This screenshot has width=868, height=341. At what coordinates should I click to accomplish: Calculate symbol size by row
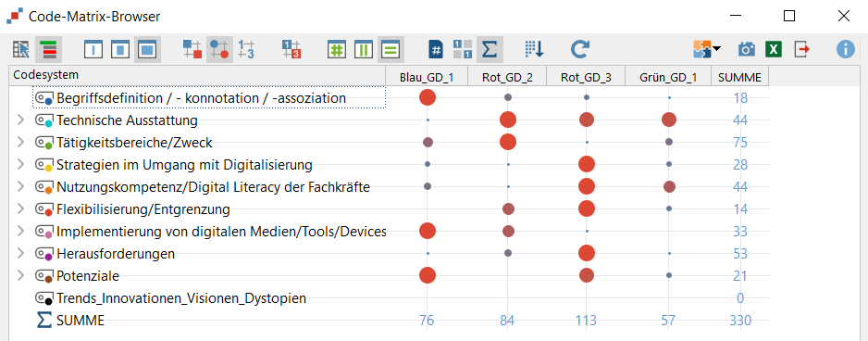pos(391,50)
